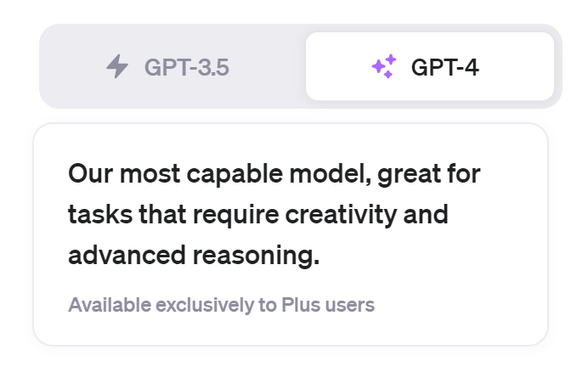Image resolution: width=588 pixels, height=372 pixels.
Task: Click the 'advanced reasoning.' text line
Action: coord(194,255)
